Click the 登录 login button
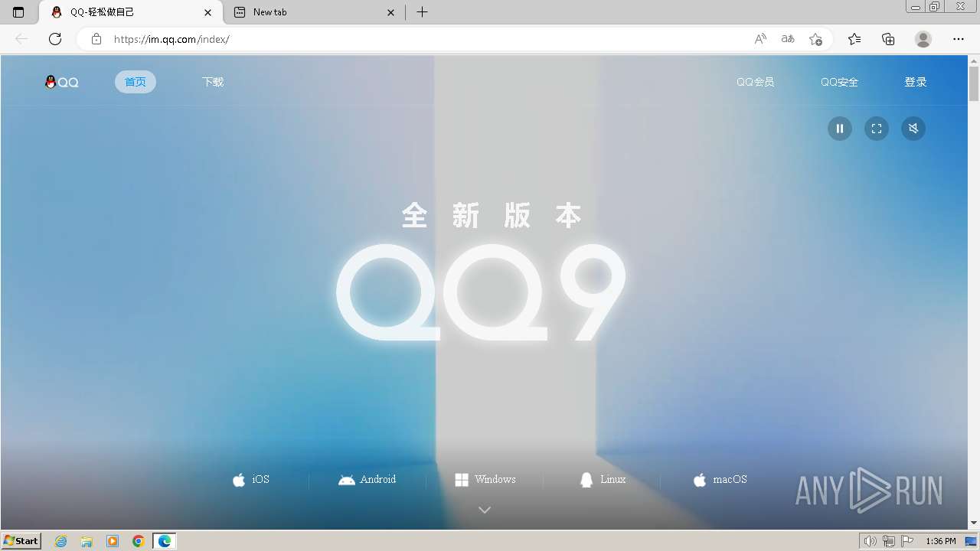The width and height of the screenshot is (980, 551). coord(916,82)
